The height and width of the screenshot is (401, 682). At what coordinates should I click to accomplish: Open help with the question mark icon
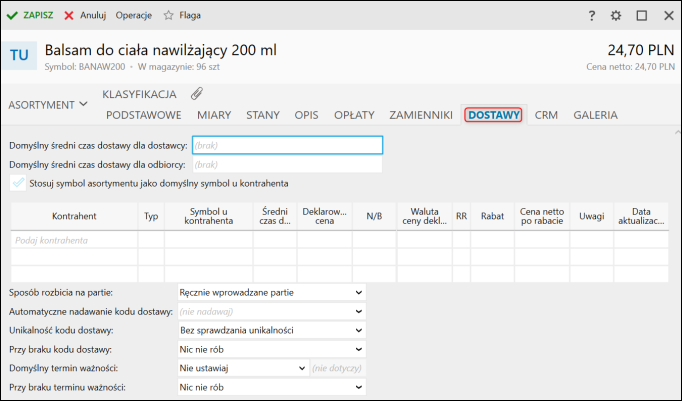point(592,16)
